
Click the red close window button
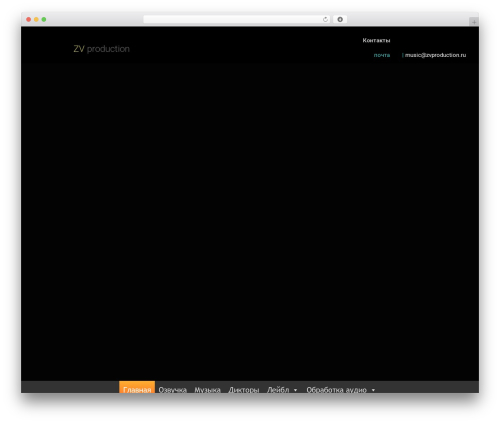click(x=29, y=19)
